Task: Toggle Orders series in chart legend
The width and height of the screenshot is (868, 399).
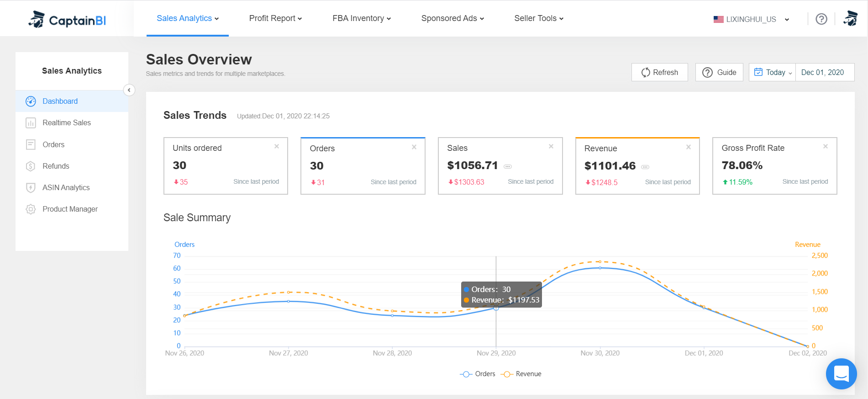Action: pyautogui.click(x=478, y=374)
